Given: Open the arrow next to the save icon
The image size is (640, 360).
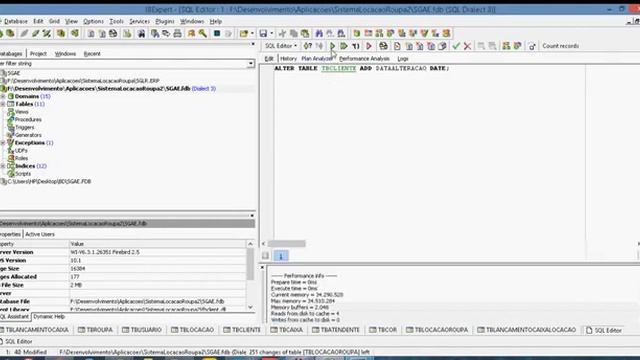Looking at the screenshot, I should pos(271,33).
